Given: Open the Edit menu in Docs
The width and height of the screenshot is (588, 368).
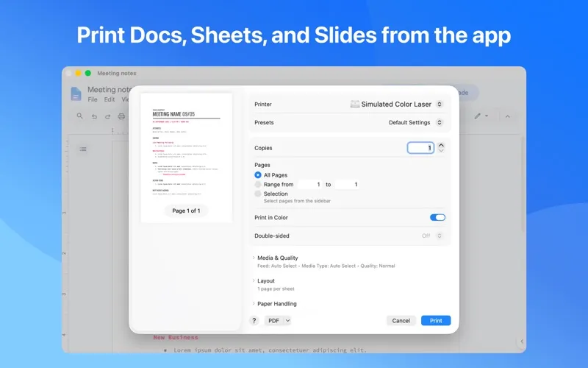Looking at the screenshot, I should 110,99.
